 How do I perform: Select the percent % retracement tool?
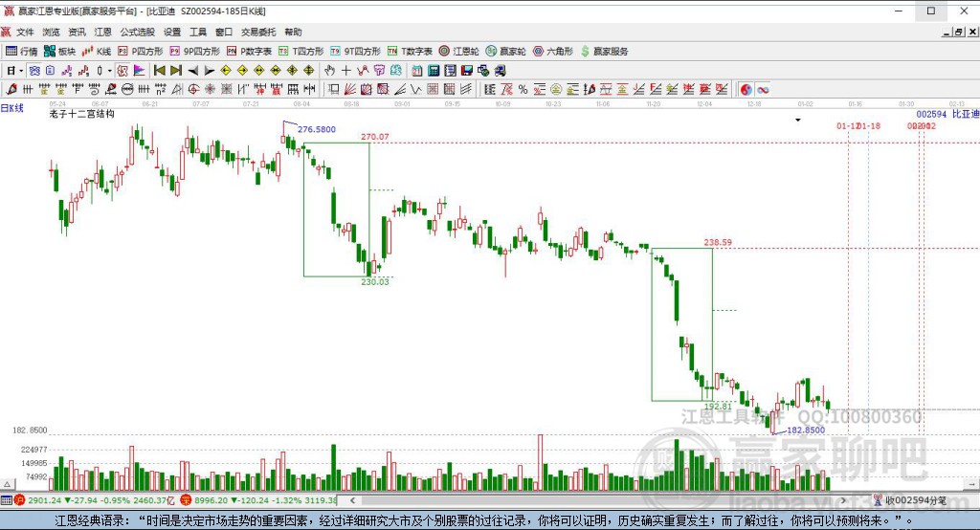(x=523, y=89)
